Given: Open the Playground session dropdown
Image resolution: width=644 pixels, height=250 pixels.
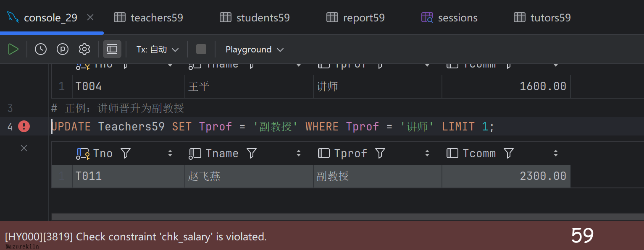Looking at the screenshot, I should click(254, 49).
